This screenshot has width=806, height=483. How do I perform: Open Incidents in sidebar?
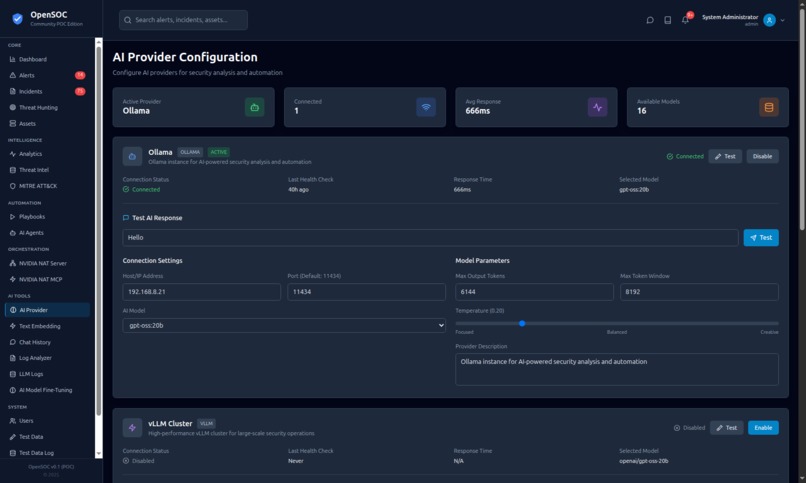[47, 91]
